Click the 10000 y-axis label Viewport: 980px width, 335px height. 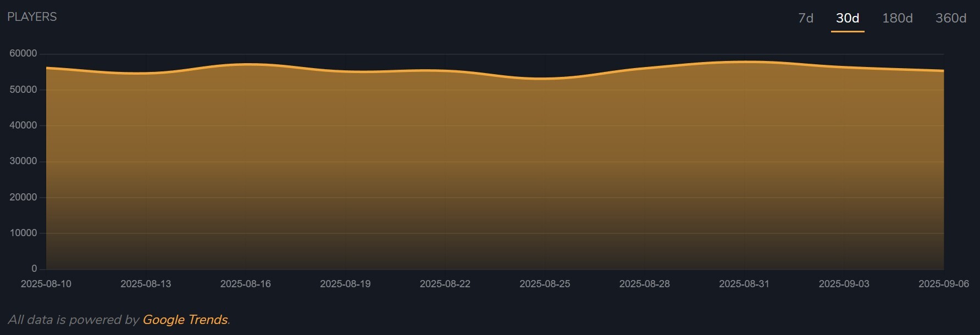(x=23, y=233)
